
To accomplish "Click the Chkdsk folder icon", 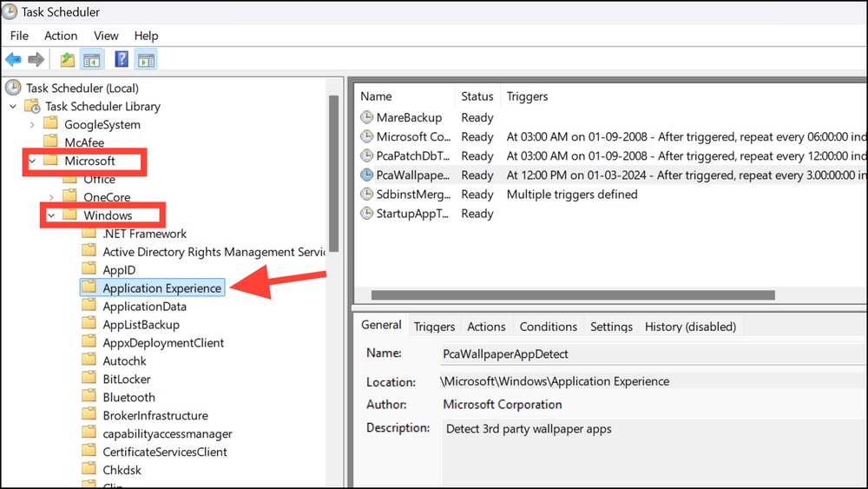I will click(89, 469).
